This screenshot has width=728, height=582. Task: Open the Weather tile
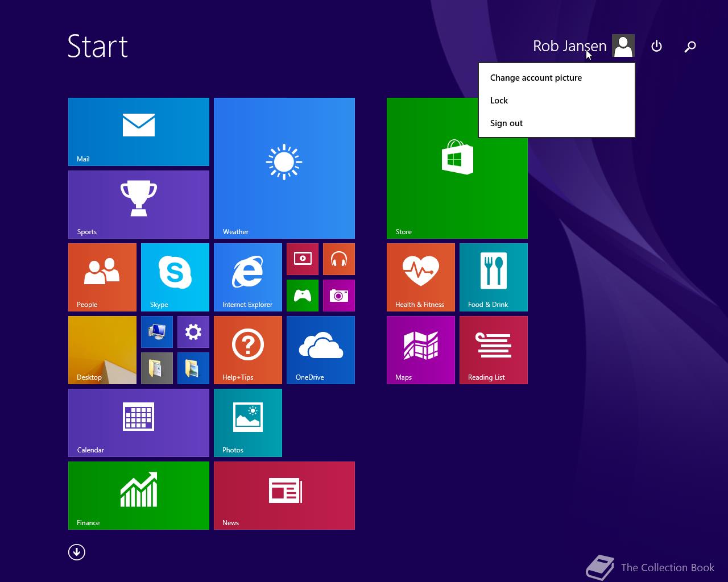click(284, 168)
